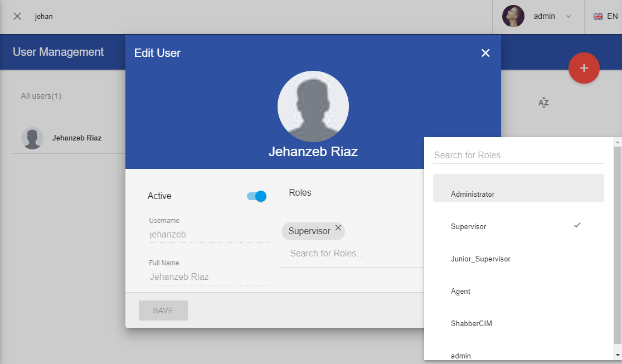The width and height of the screenshot is (622, 364).
Task: Click the Save button
Action: tap(163, 310)
